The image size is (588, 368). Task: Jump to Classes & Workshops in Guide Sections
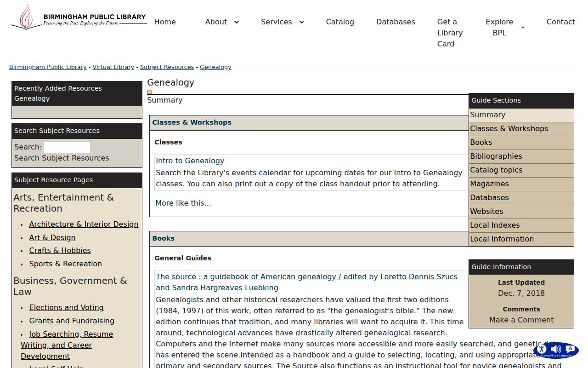pyautogui.click(x=521, y=129)
